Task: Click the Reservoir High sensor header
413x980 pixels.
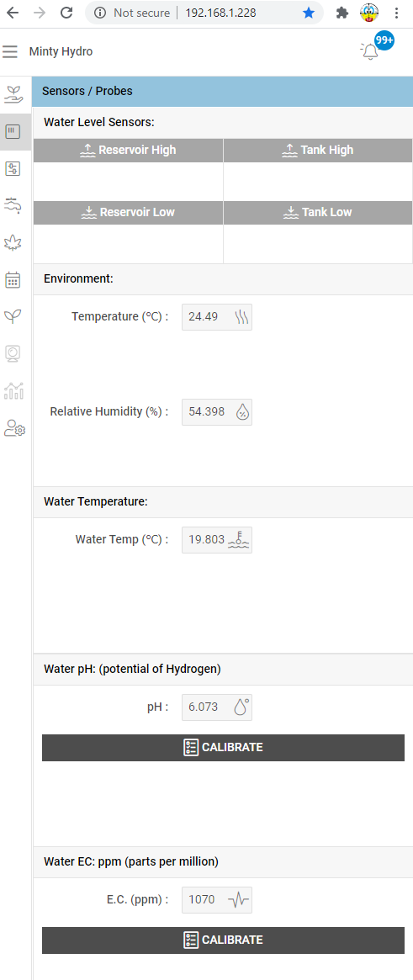Action: [128, 150]
